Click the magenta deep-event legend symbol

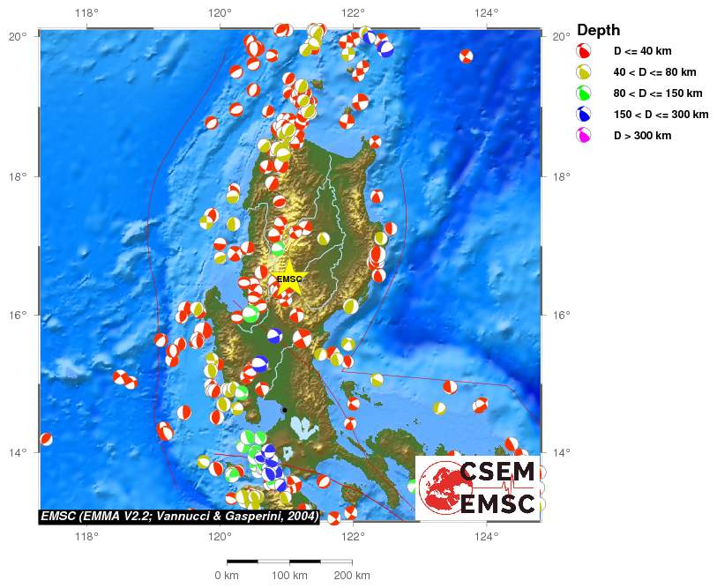(x=584, y=136)
